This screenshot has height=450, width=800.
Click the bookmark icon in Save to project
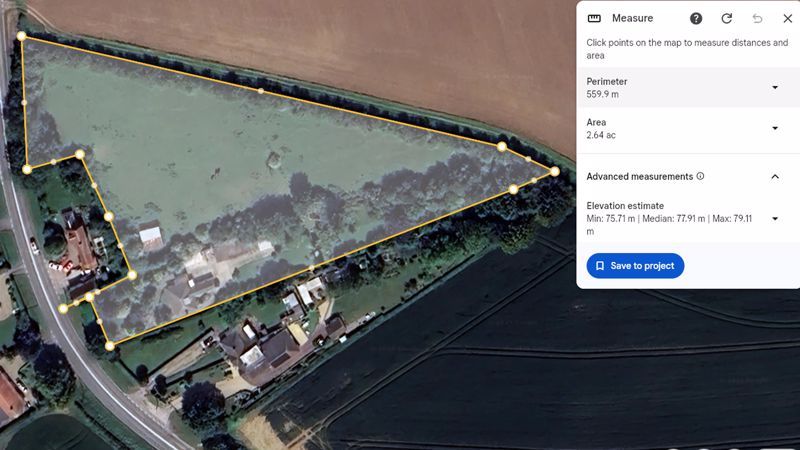click(x=600, y=266)
